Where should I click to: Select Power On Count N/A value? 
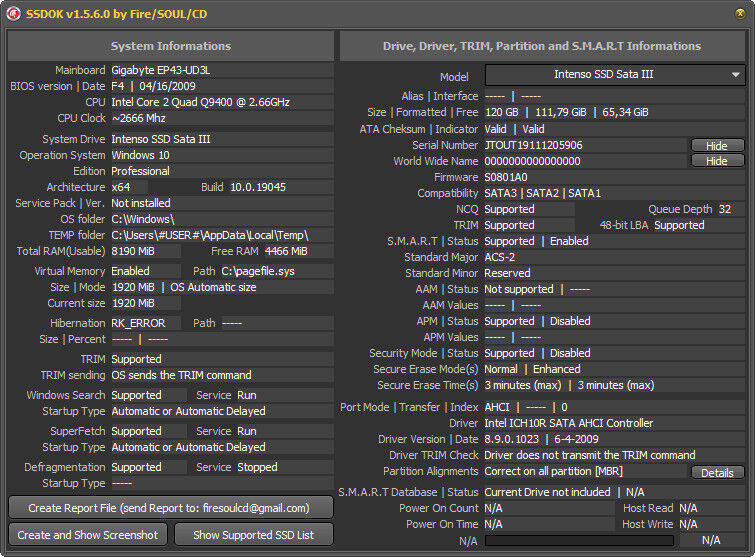(x=493, y=508)
